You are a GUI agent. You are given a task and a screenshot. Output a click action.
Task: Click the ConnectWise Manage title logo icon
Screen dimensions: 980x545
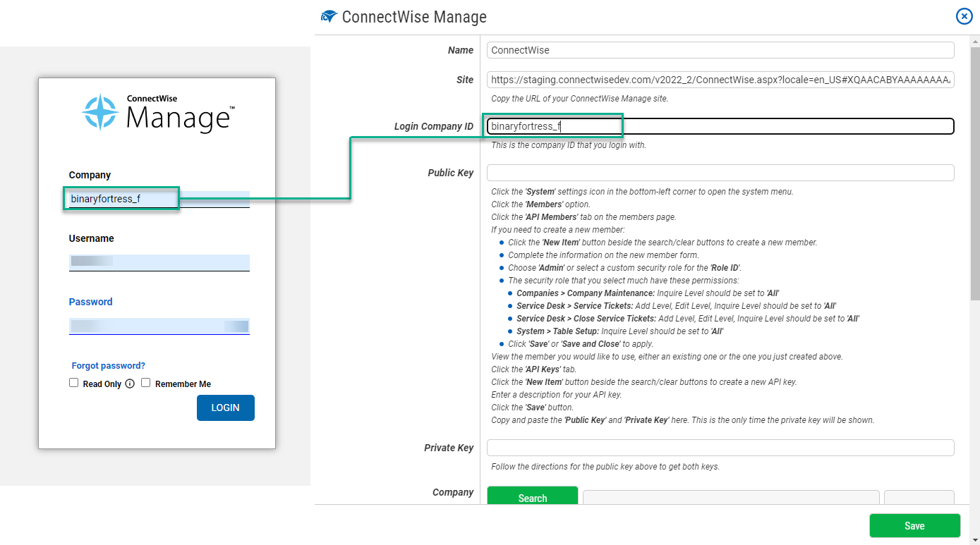(x=329, y=16)
